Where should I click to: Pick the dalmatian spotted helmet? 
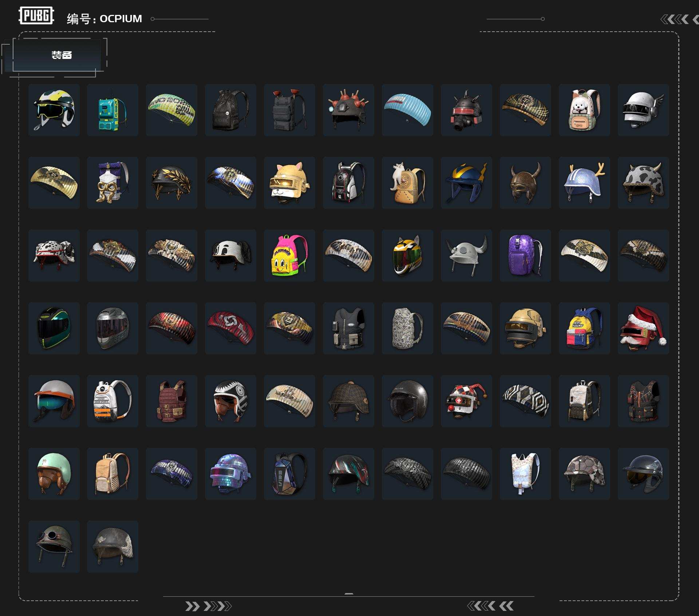point(54,255)
